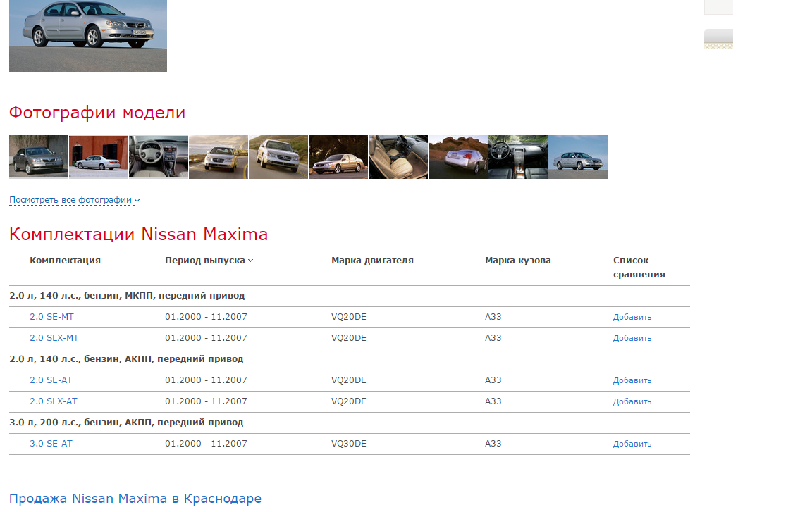Image resolution: width=812 pixels, height=512 pixels.
Task: Add 2.0 SE-MT to comparison list
Action: pos(632,317)
